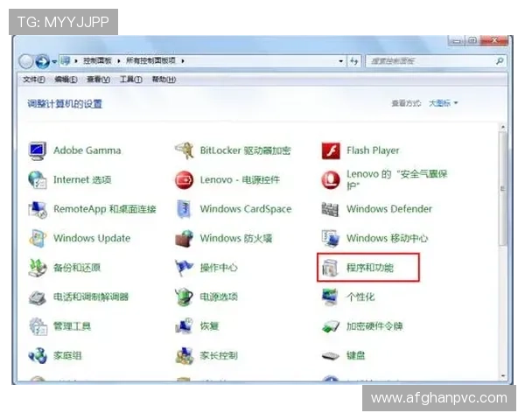Click the Adobe Gamma text link
Viewport: 525px width, 420px height.
[x=87, y=150]
